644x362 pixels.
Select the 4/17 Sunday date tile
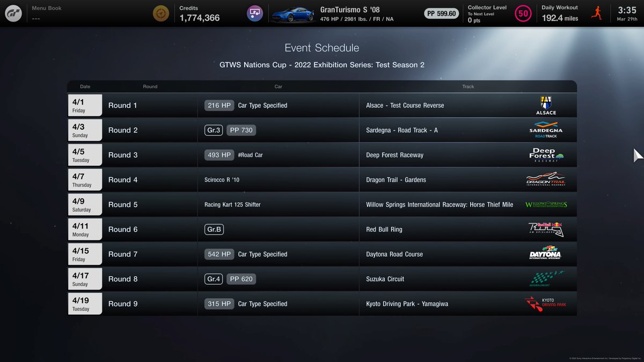click(85, 279)
